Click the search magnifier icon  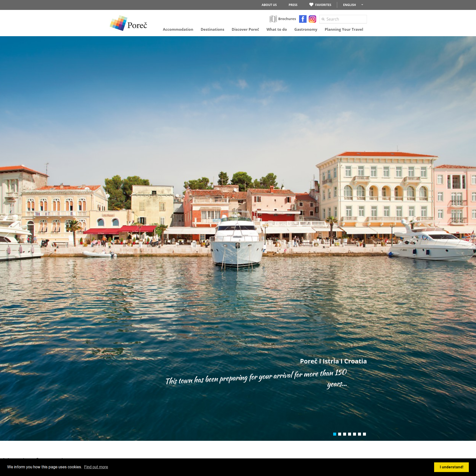pos(323,19)
